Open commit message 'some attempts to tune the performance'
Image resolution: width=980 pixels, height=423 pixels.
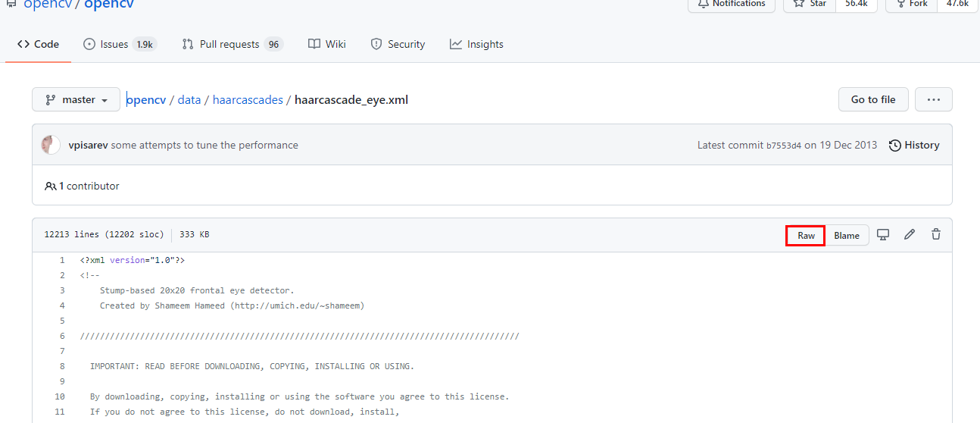pos(204,145)
